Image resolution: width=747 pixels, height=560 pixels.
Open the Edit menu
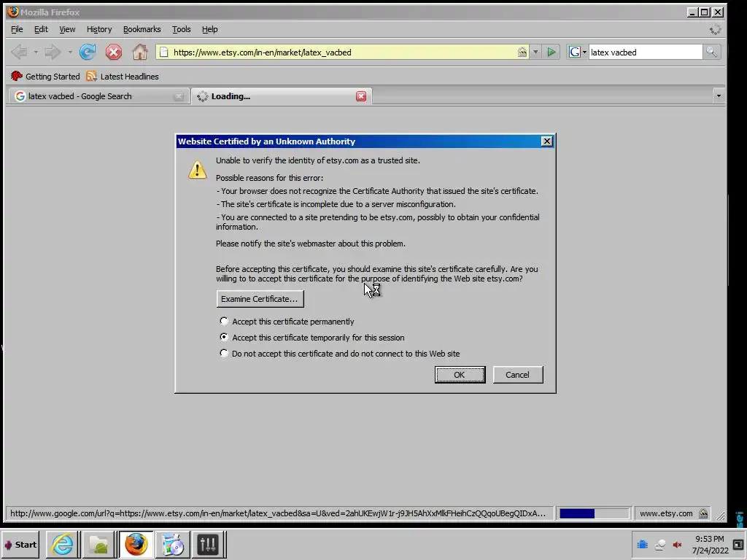pos(41,29)
